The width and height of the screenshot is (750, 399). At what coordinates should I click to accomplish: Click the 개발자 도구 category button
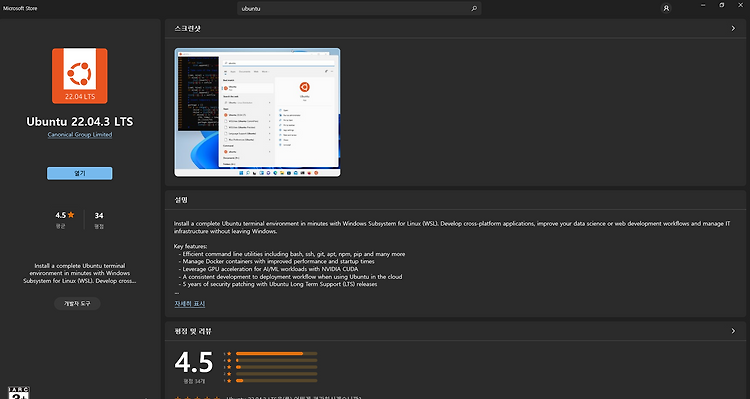tap(77, 303)
